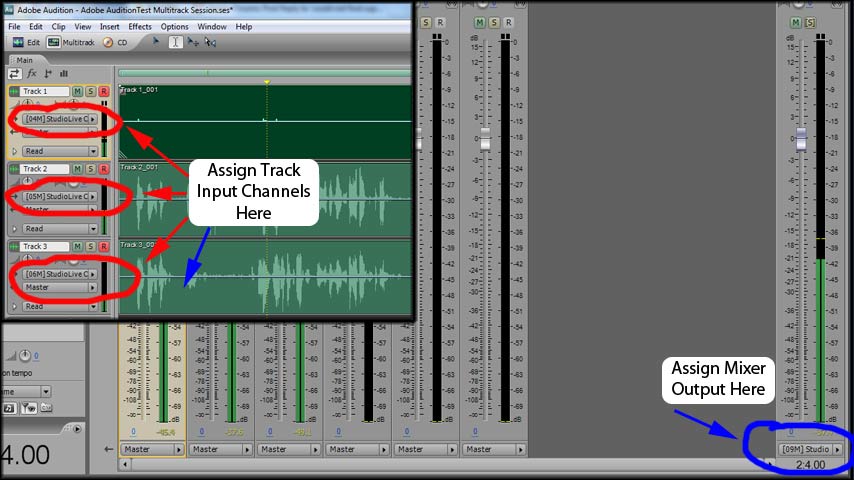Open the Clip menu

(58, 26)
